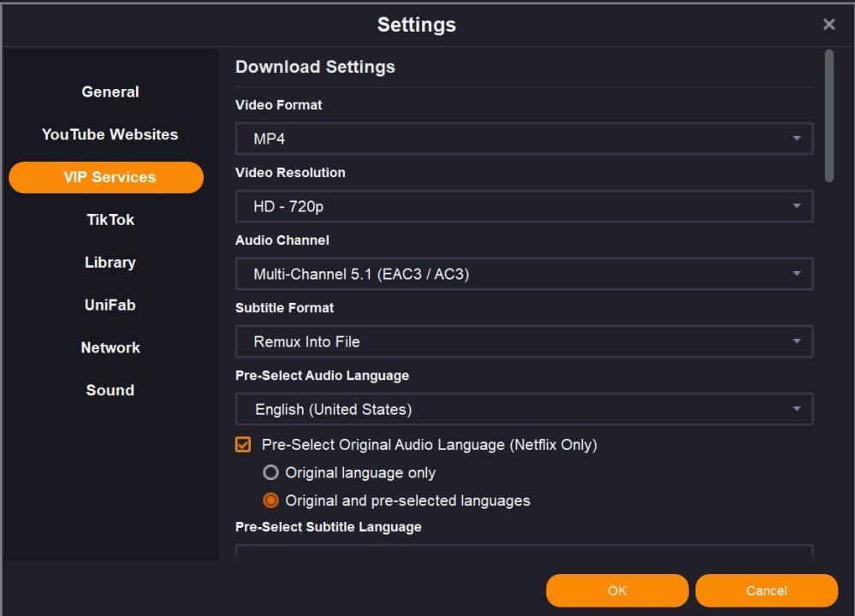Click the Subtitle Format dropdown arrow
The width and height of the screenshot is (855, 616).
797,341
